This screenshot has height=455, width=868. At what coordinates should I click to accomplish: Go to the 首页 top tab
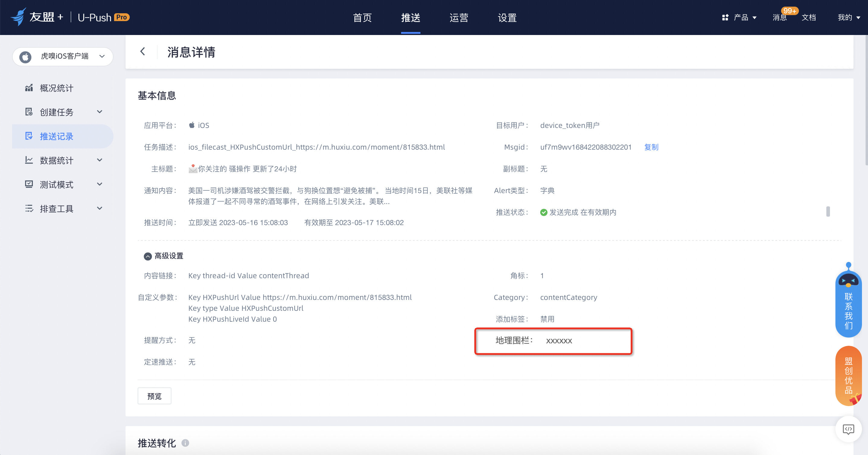[x=362, y=17]
